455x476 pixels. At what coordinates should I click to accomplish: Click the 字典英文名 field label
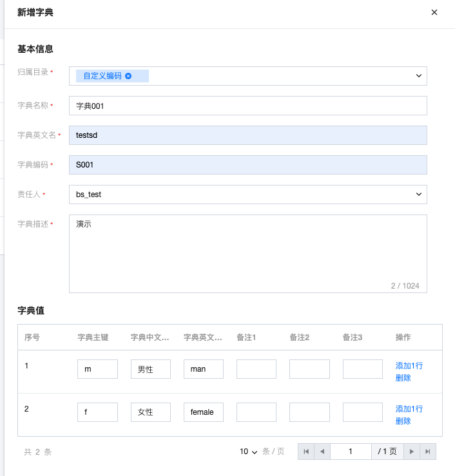[x=37, y=135]
